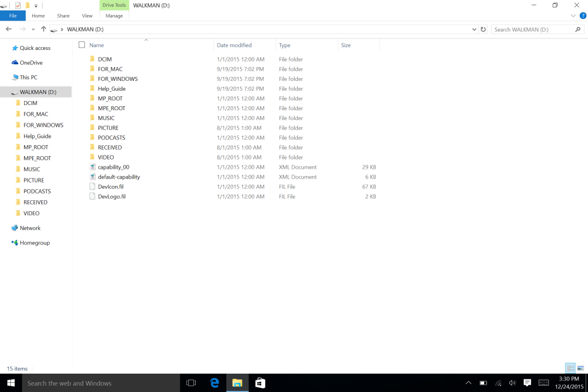Expand the address bar history dropdown
This screenshot has height=392, width=588.
(x=474, y=29)
